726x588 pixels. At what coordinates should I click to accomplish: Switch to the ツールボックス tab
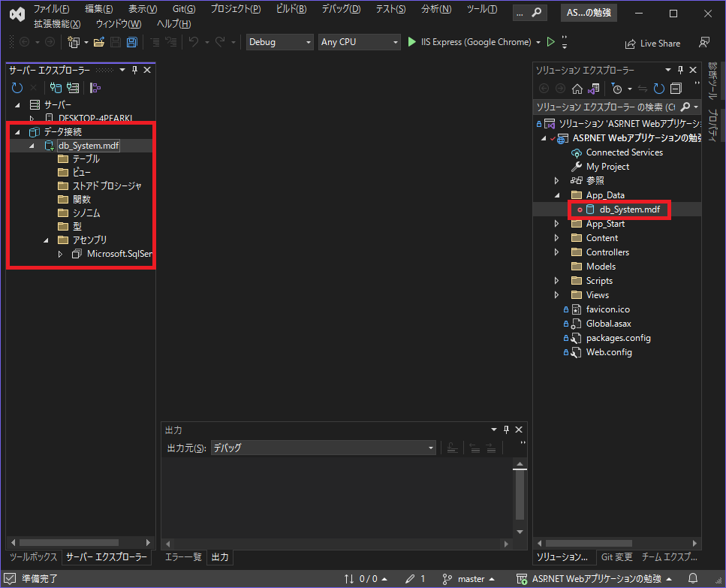click(x=33, y=557)
